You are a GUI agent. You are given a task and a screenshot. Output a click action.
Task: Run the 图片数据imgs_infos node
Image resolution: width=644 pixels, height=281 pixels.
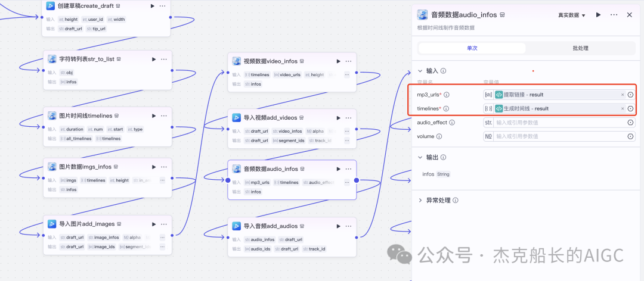coord(154,167)
